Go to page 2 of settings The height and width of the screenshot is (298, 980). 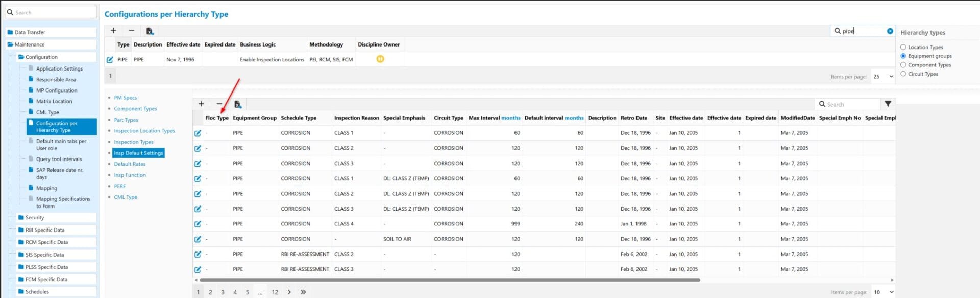point(210,292)
